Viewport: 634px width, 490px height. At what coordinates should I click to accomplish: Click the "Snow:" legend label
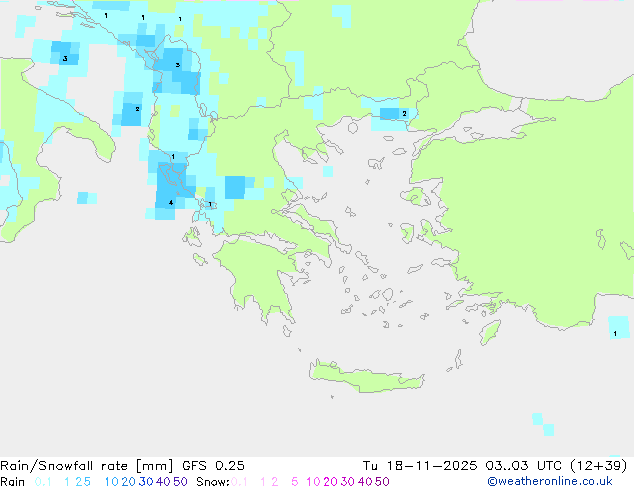(213, 482)
